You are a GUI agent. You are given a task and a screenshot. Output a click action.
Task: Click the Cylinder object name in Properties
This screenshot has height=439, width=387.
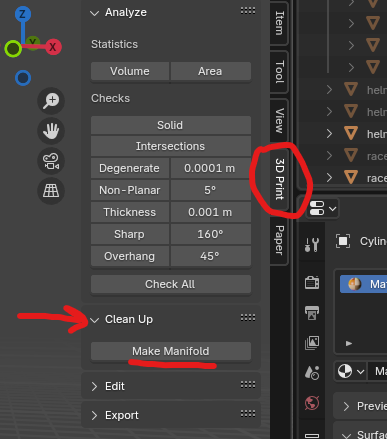(373, 241)
